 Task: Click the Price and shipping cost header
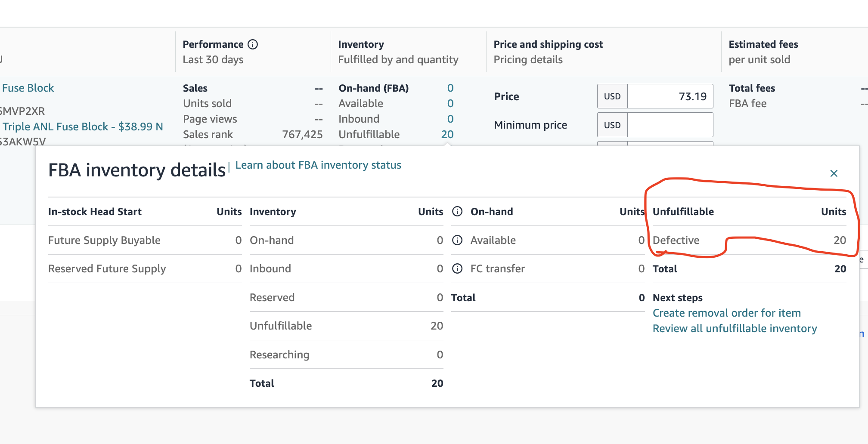[x=548, y=44]
